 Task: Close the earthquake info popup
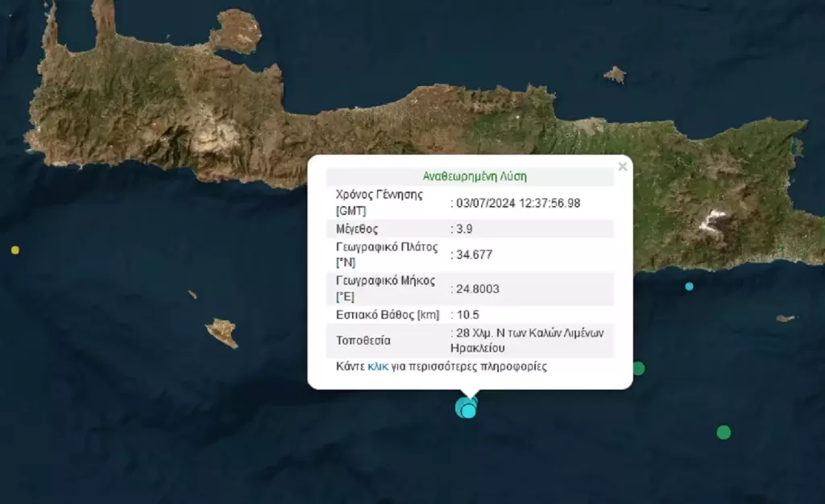pyautogui.click(x=622, y=167)
